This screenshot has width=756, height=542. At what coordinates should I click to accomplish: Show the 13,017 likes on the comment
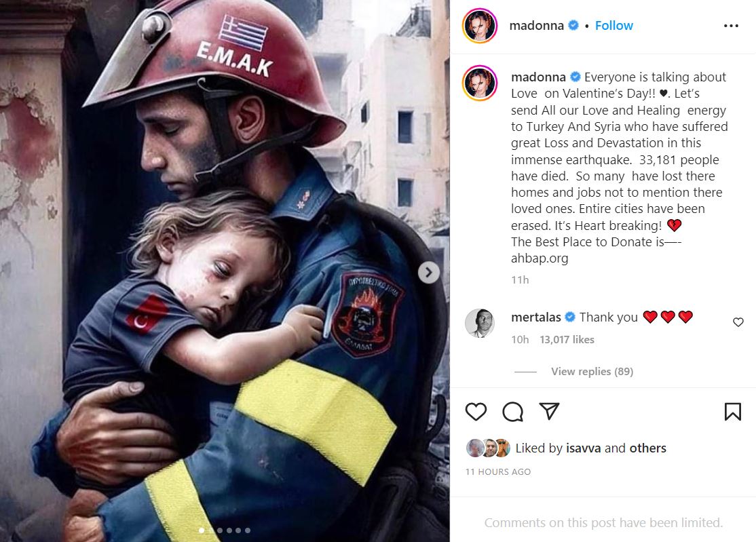(567, 340)
